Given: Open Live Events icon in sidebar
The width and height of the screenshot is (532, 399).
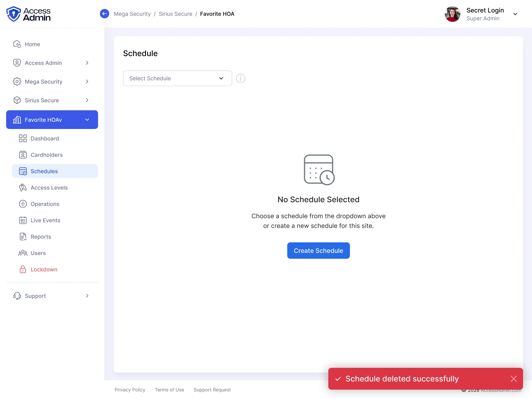Looking at the screenshot, I should 23,220.
